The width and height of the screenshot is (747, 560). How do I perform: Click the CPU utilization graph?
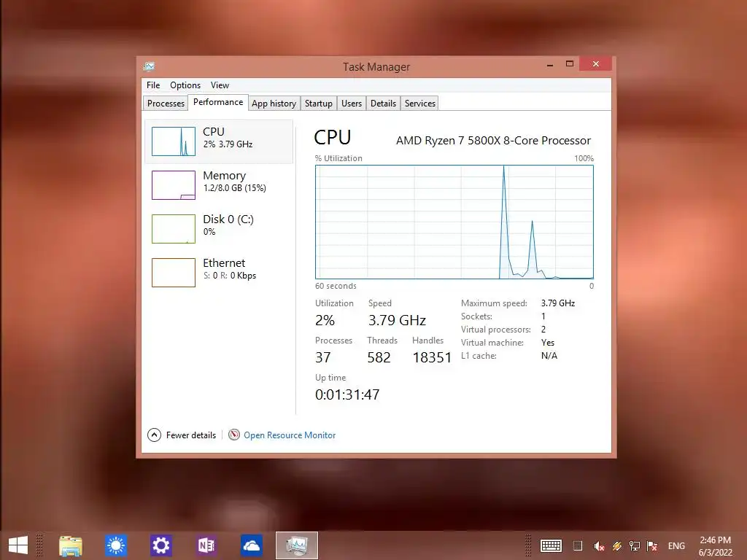tap(454, 222)
